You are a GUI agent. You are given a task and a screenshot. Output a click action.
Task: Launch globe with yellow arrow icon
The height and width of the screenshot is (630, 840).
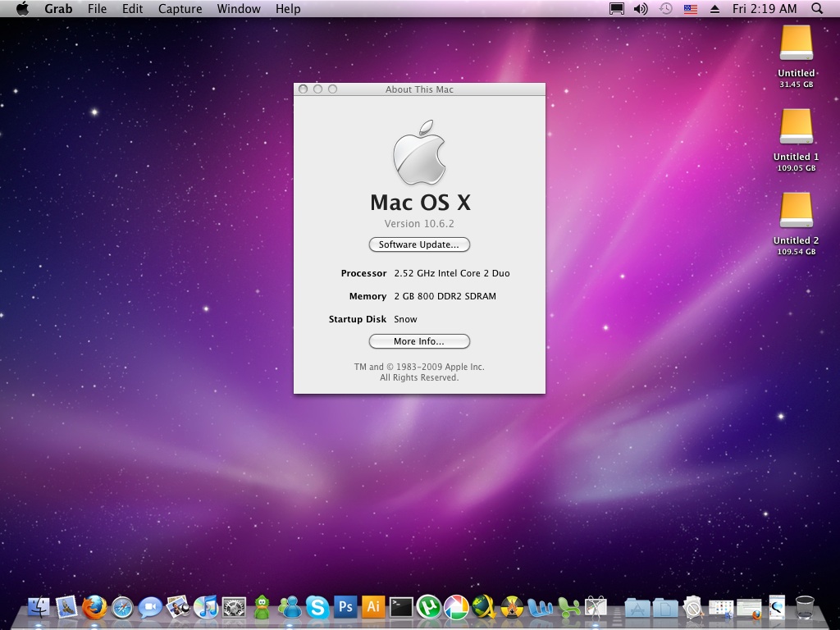pos(485,607)
